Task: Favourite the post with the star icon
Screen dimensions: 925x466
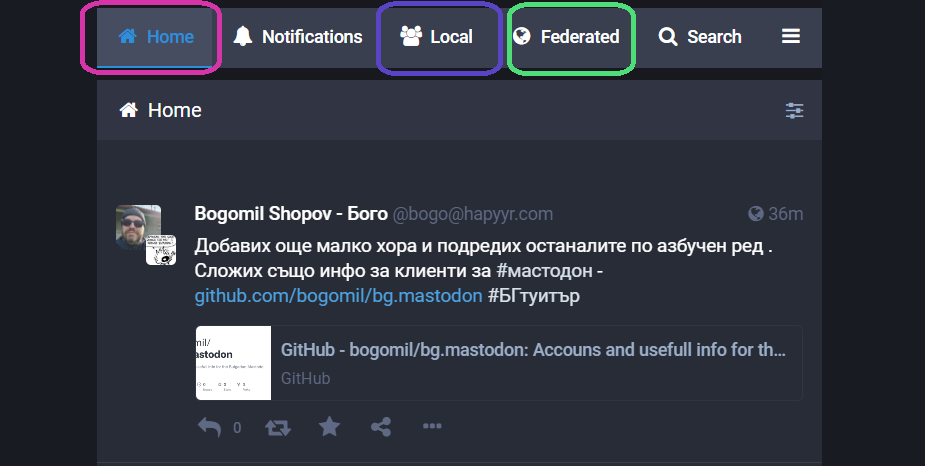Action: [329, 427]
